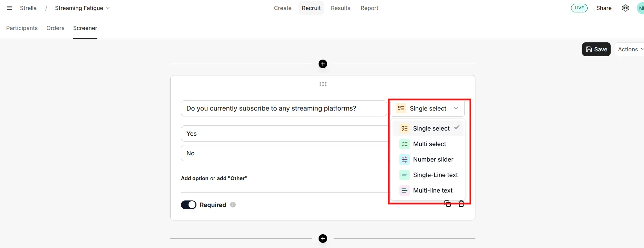Click the Save button
Viewport: 644px width, 248px height.
tap(596, 49)
